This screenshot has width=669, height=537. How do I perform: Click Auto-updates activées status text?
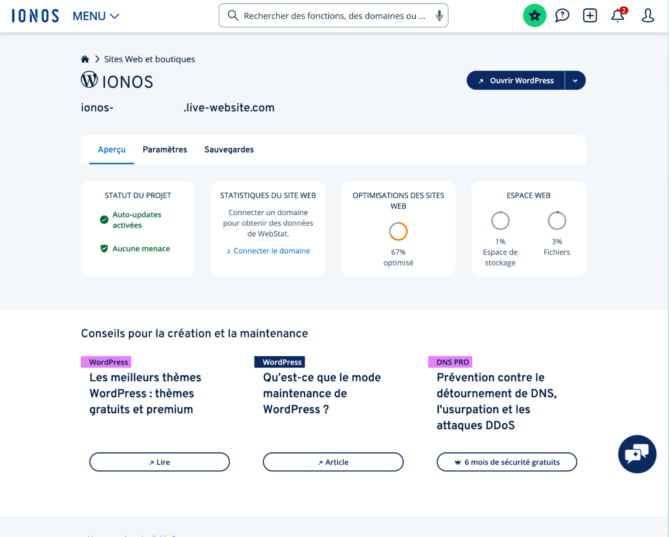click(137, 220)
